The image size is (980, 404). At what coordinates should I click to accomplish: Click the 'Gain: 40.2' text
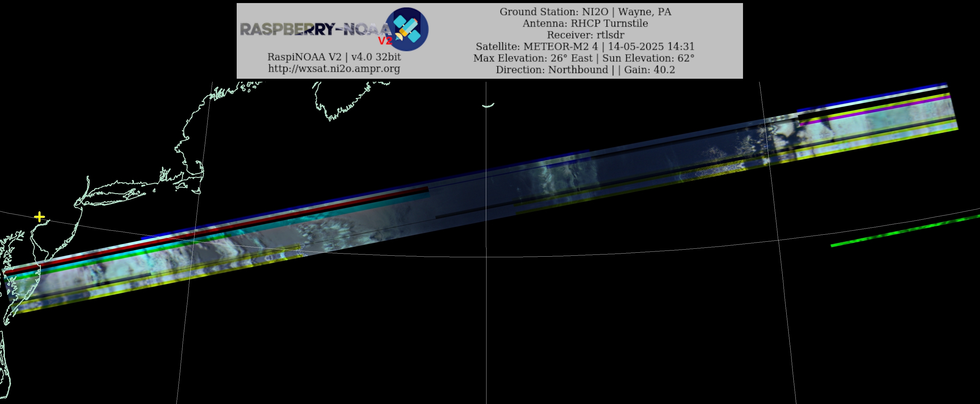tap(649, 70)
